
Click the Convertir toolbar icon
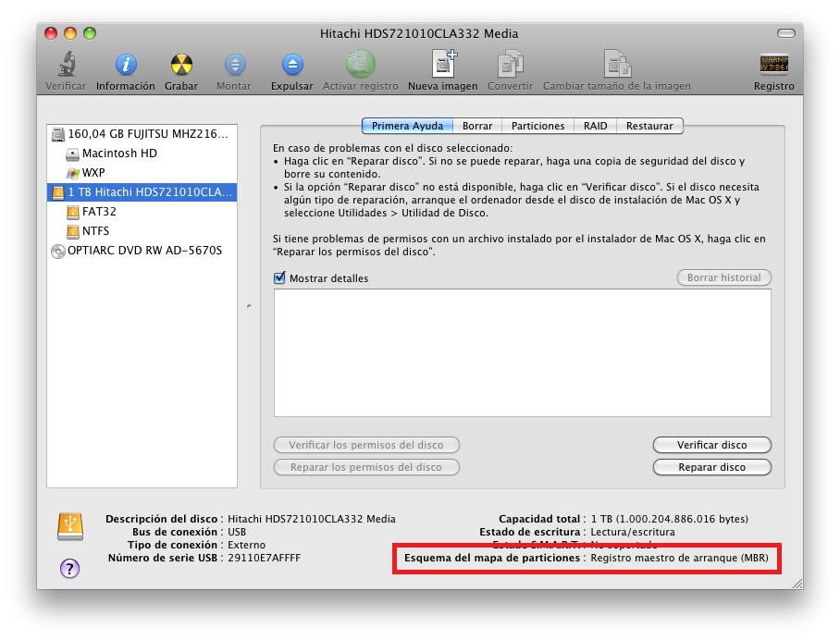tap(510, 64)
